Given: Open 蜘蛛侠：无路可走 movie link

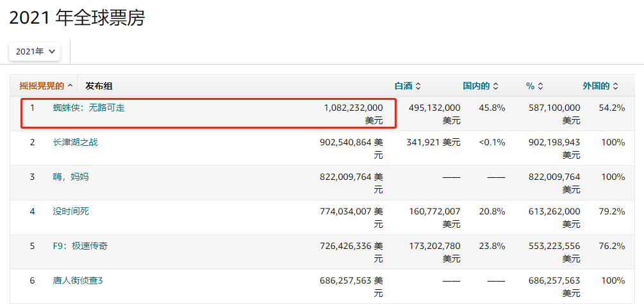Looking at the screenshot, I should click(x=88, y=108).
